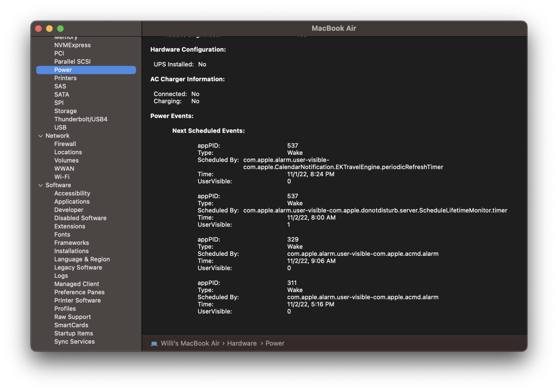Open Sync Services entry

click(74, 342)
